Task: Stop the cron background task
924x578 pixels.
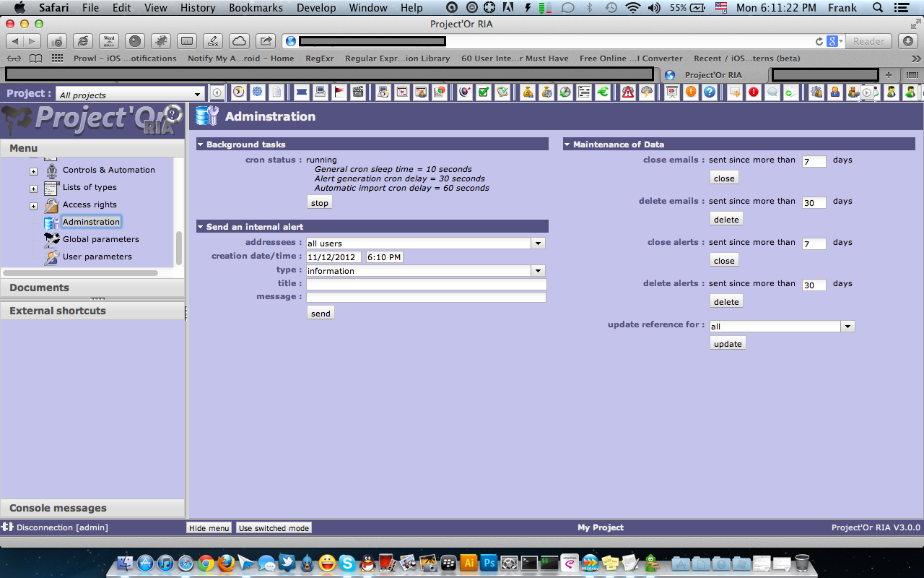Action: 319,203
